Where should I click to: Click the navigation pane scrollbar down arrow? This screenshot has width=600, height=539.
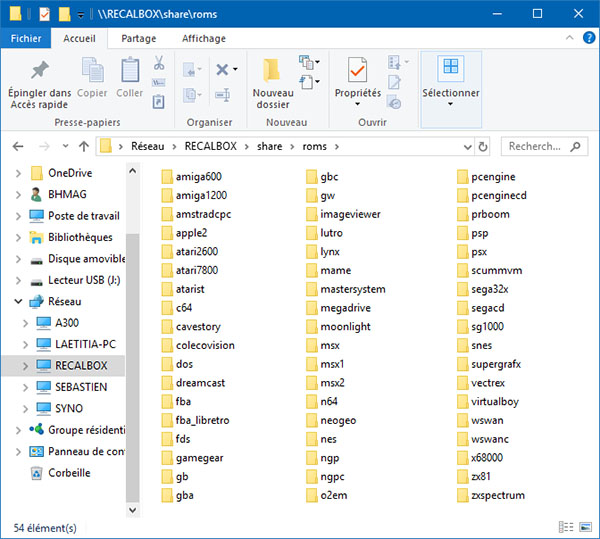click(132, 510)
